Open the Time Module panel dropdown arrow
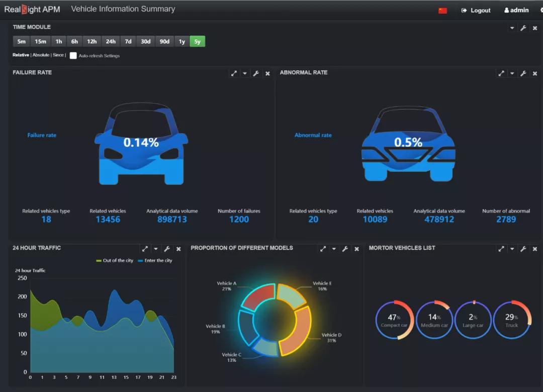Screen dimensions: 543x392 512,28
